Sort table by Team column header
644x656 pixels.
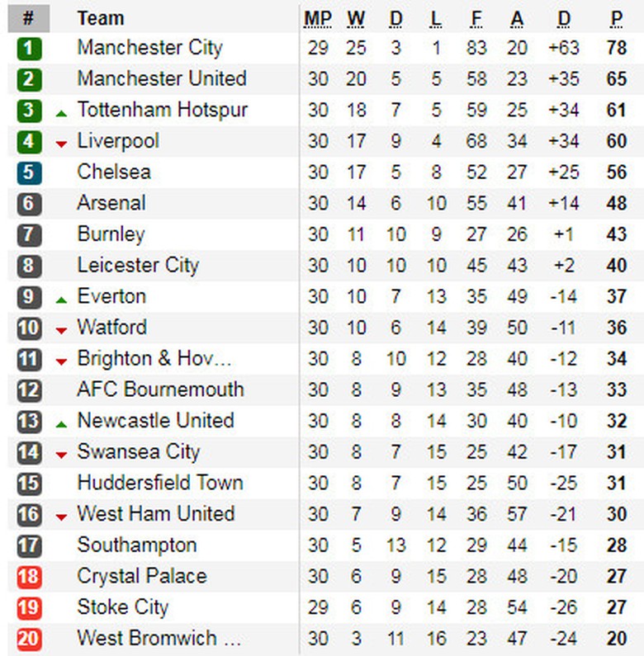[x=100, y=18]
